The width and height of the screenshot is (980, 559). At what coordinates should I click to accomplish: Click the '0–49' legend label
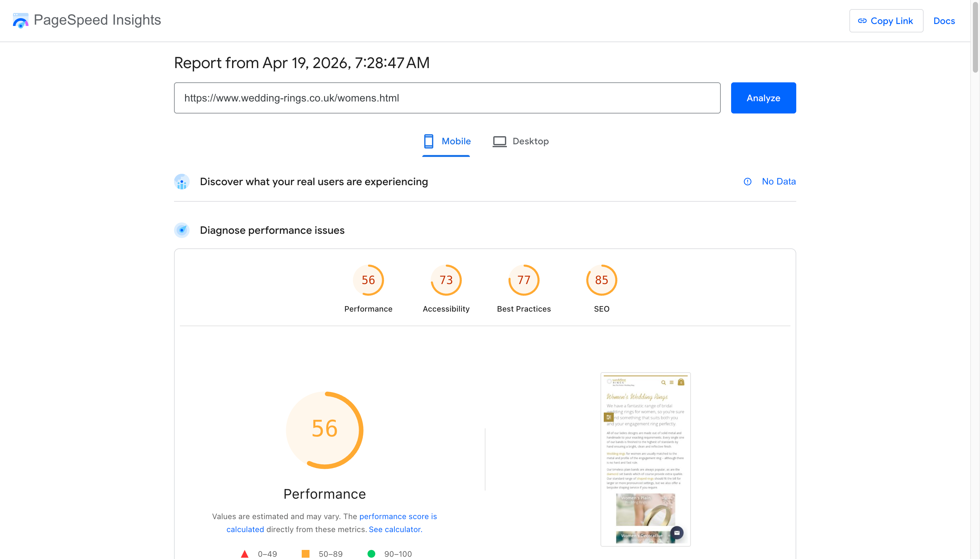point(267,553)
